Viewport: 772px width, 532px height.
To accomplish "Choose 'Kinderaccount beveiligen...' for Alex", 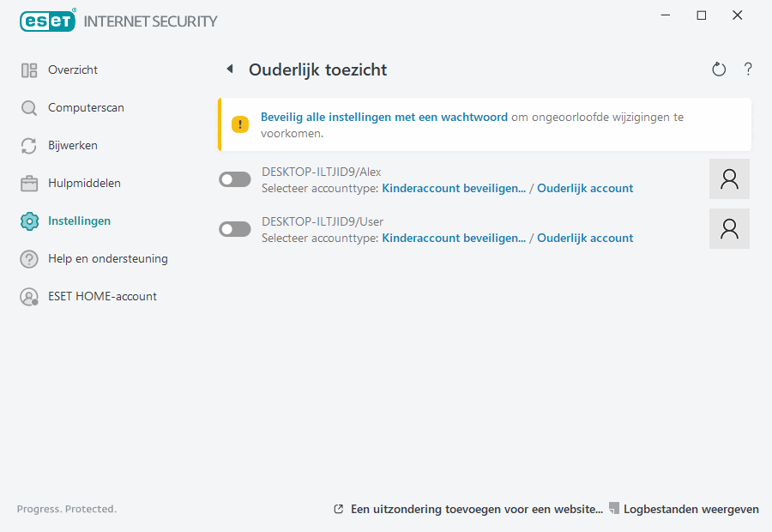I will [x=453, y=188].
